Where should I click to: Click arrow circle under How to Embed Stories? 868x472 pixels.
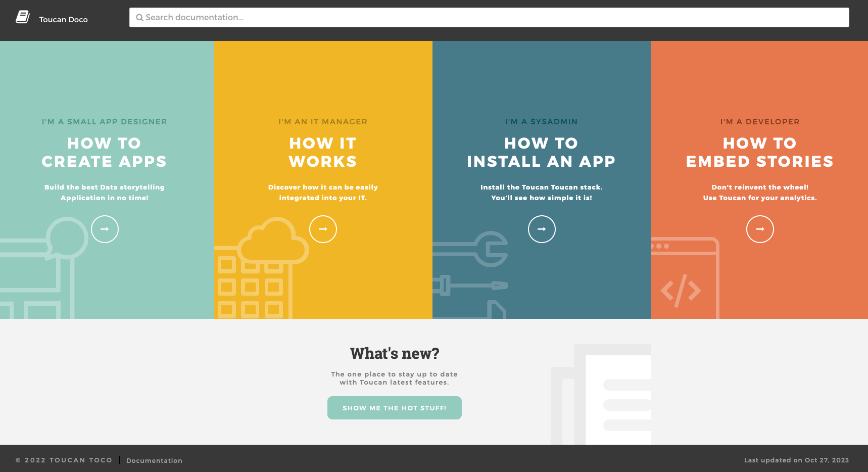point(760,229)
